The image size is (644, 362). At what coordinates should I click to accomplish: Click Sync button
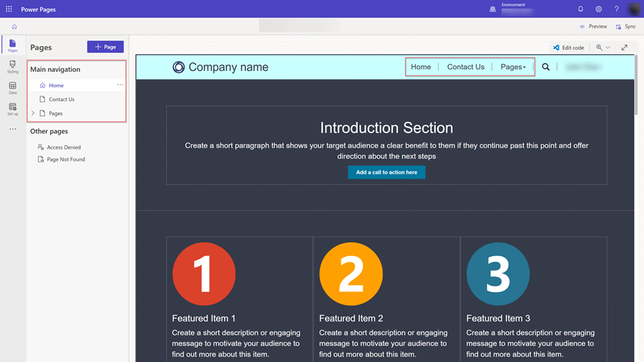point(625,26)
